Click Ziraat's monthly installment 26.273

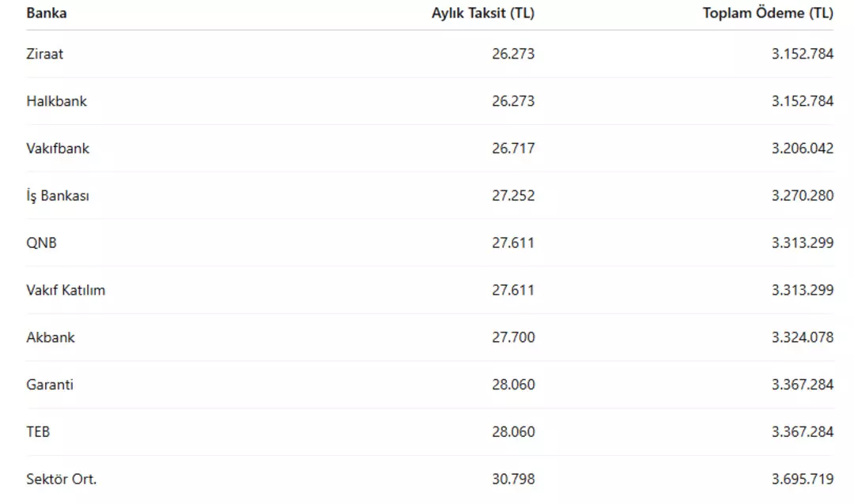click(512, 54)
